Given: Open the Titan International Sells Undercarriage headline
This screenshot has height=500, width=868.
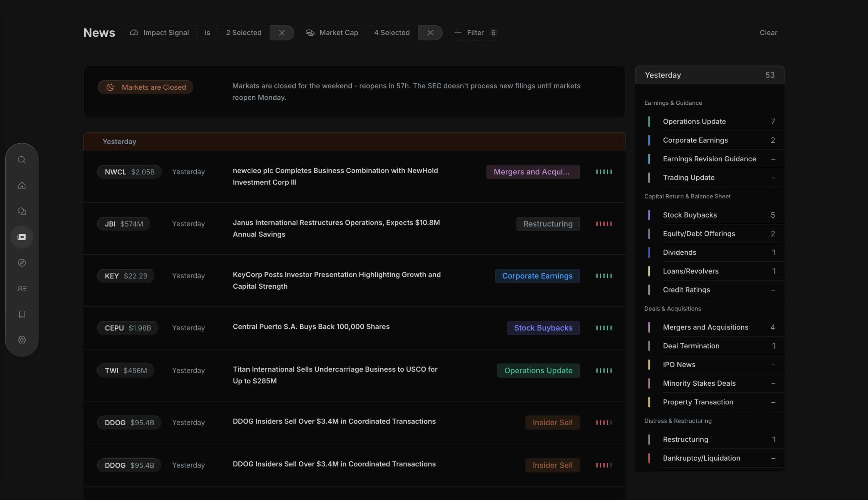Looking at the screenshot, I should [x=335, y=375].
